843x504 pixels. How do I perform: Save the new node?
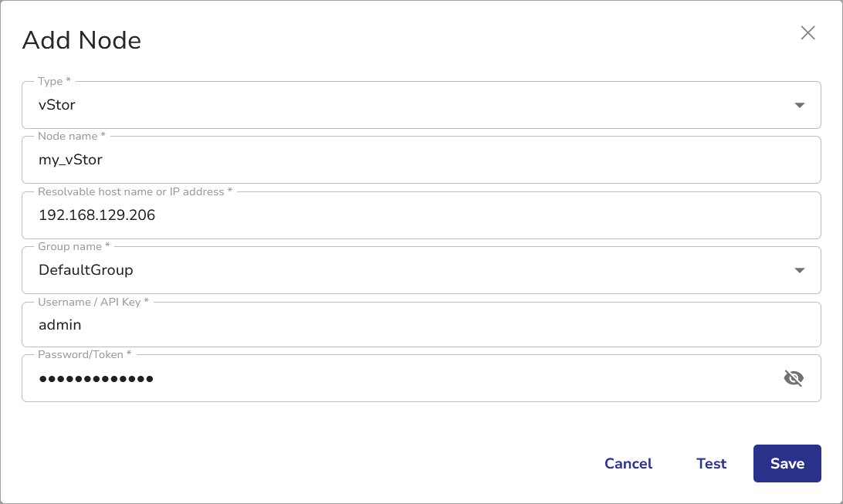pos(787,464)
